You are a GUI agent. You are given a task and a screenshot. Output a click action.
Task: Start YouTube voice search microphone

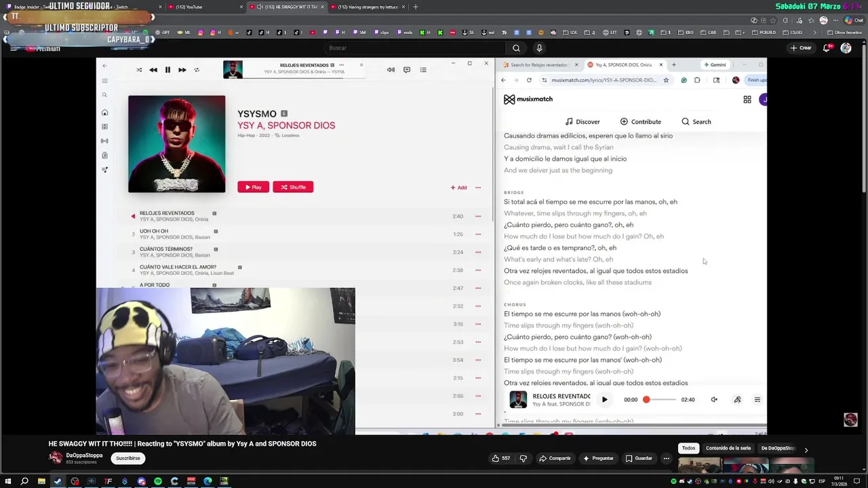[539, 48]
